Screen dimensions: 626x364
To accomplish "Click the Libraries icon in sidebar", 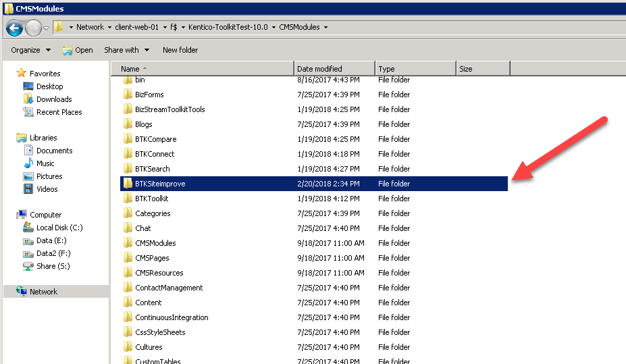I will click(x=21, y=138).
